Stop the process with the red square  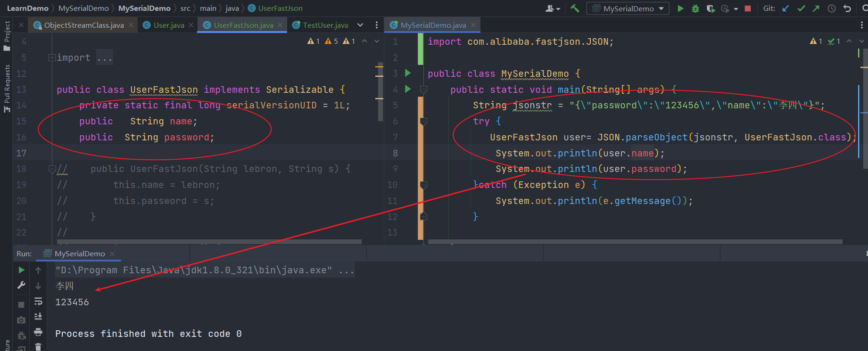point(748,8)
